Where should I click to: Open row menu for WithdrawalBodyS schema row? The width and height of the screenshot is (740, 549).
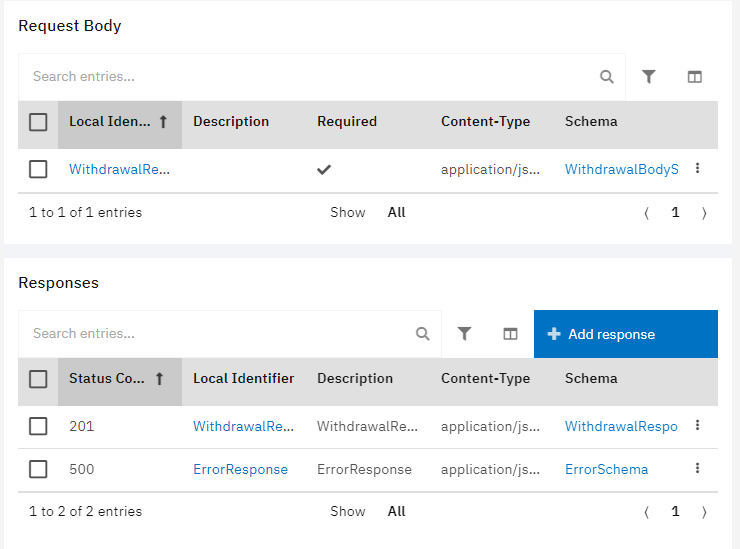click(697, 168)
